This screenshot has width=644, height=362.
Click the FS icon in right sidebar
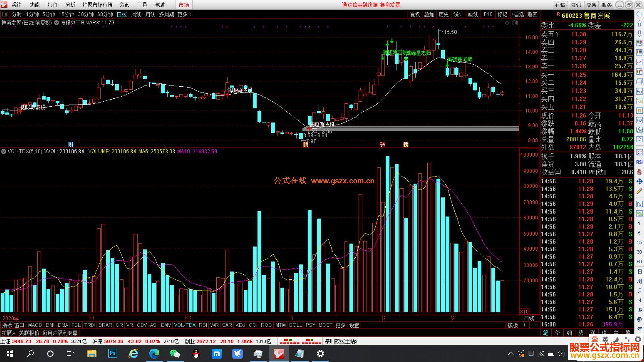[639, 204]
